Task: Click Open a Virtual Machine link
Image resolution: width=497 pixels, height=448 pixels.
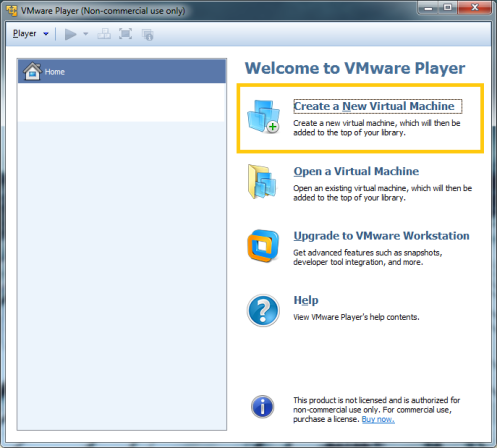Action: coord(356,171)
